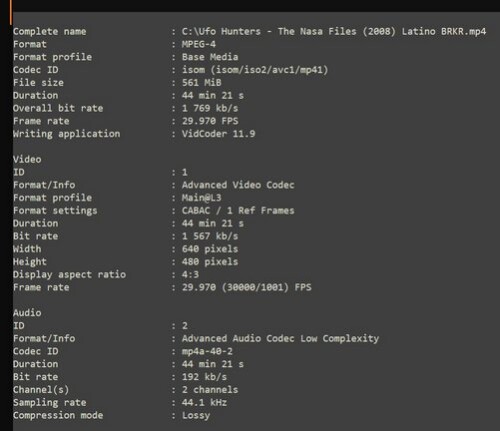
Task: Click the Display aspect ratio 4:3 value
Action: (x=190, y=275)
